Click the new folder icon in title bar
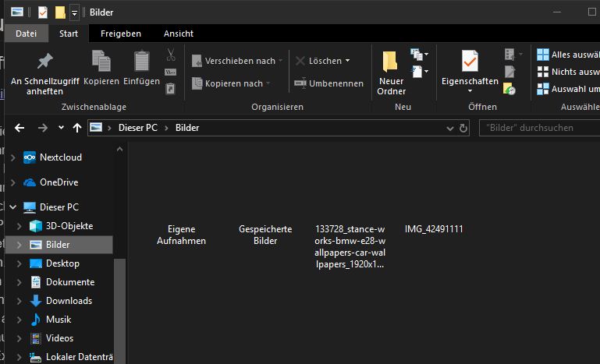Screen dimensions: 600x364 coord(60,12)
